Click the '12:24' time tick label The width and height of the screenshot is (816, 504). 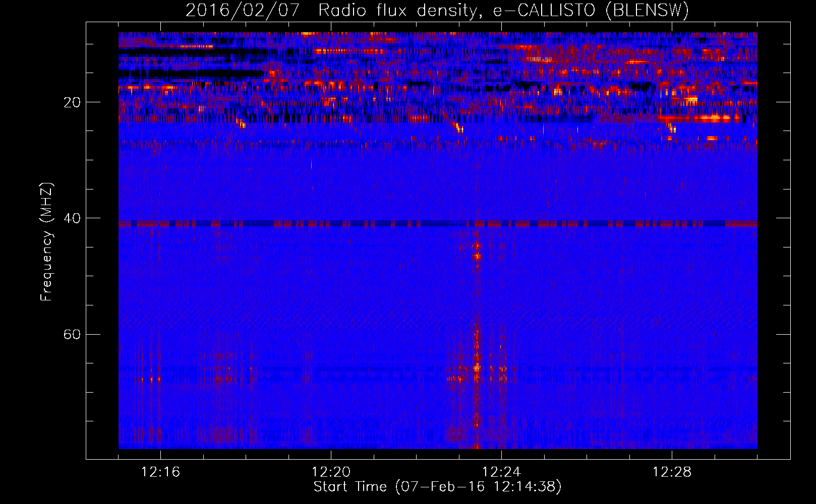501,472
